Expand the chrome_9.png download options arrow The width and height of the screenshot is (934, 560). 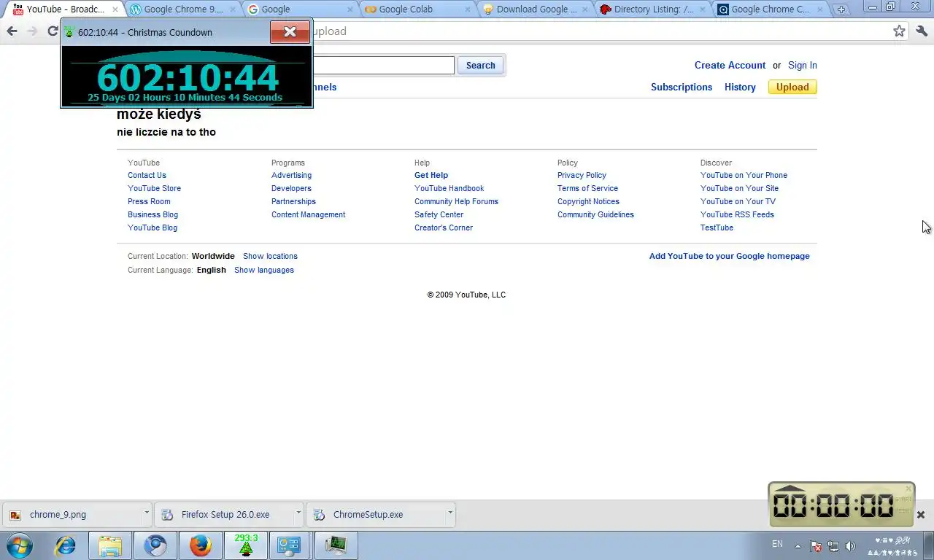147,513
